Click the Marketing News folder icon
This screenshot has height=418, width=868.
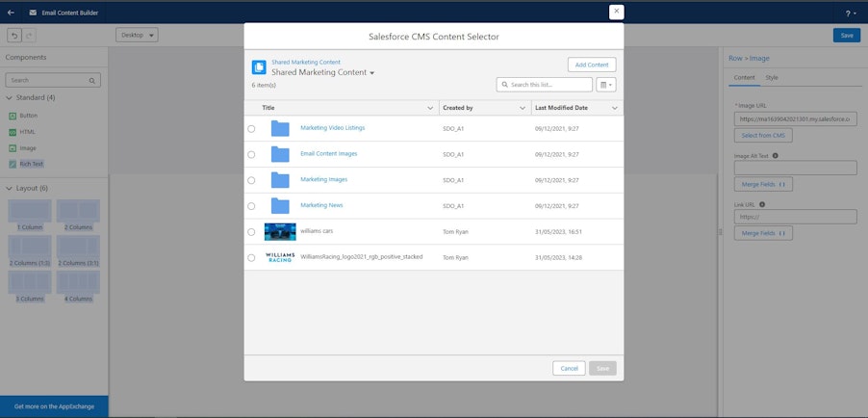pyautogui.click(x=280, y=206)
